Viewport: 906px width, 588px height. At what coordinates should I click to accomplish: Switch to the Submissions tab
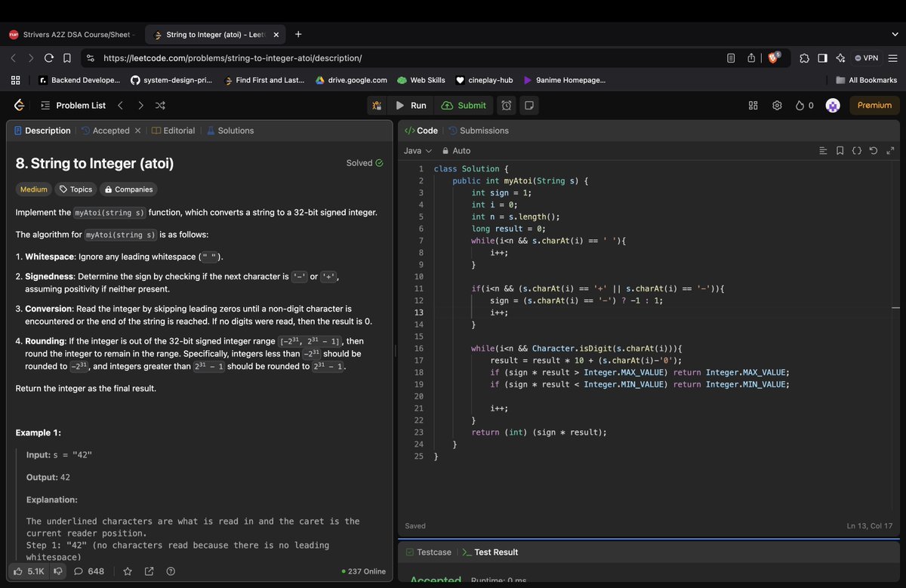[478, 131]
